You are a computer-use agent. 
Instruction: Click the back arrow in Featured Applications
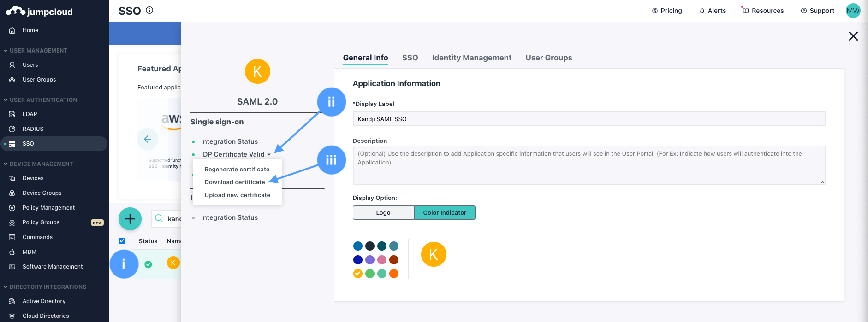pos(148,139)
